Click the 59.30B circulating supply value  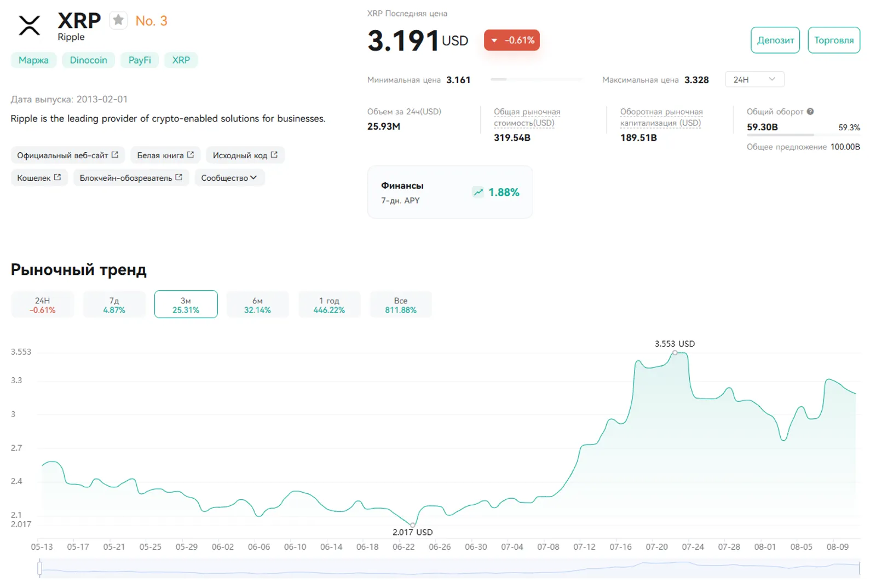pyautogui.click(x=762, y=127)
